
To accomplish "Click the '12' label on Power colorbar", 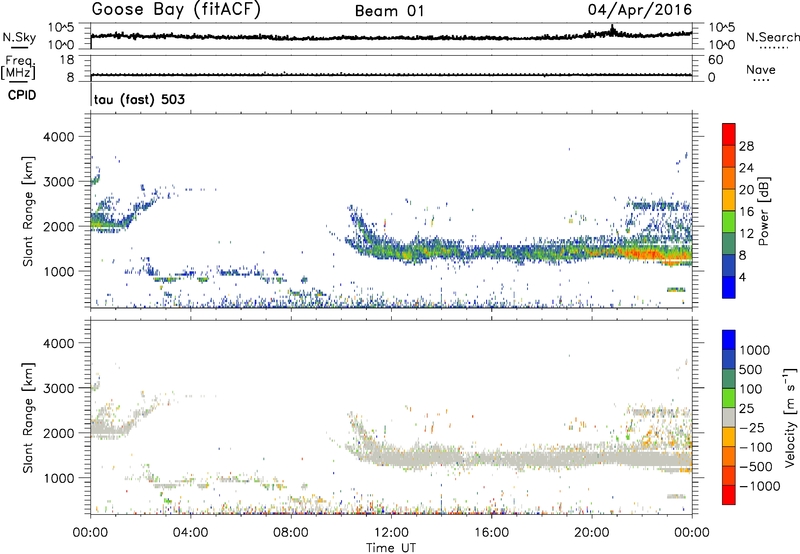I will tap(746, 234).
